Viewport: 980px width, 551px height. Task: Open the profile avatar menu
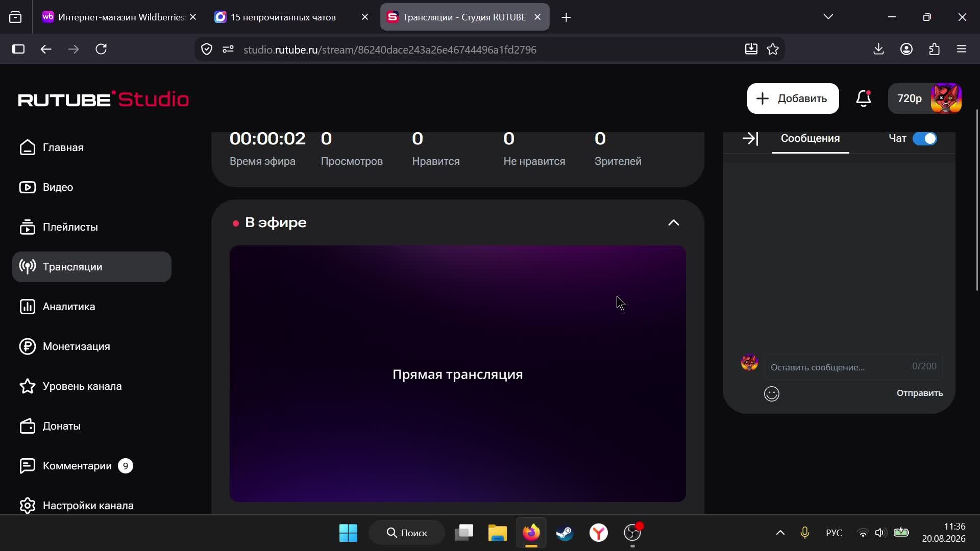[946, 98]
